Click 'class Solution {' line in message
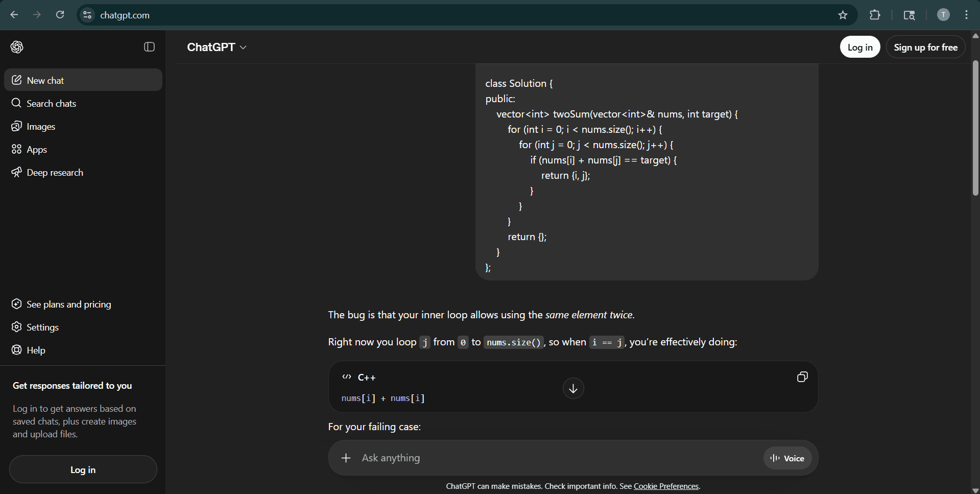The width and height of the screenshot is (980, 494). click(x=519, y=83)
